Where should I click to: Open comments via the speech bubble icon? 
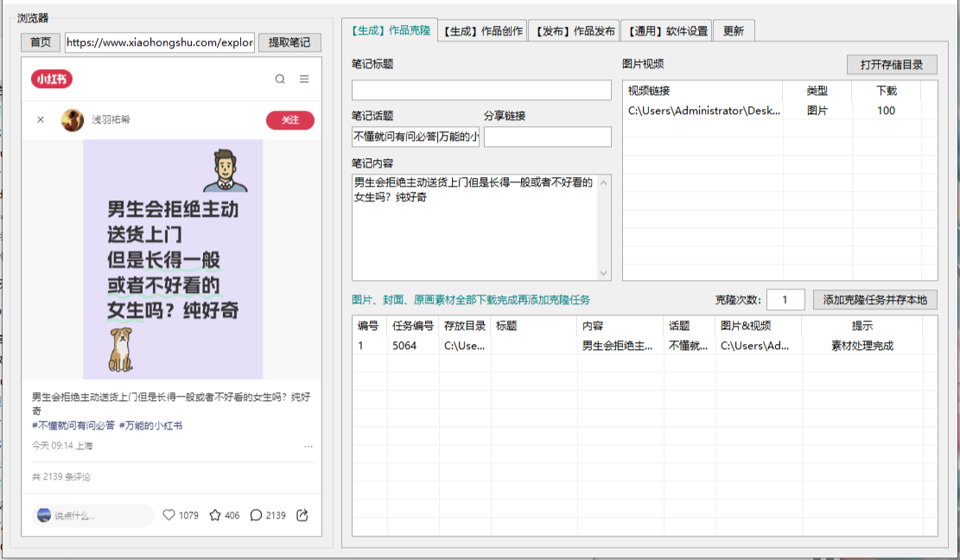tap(256, 515)
